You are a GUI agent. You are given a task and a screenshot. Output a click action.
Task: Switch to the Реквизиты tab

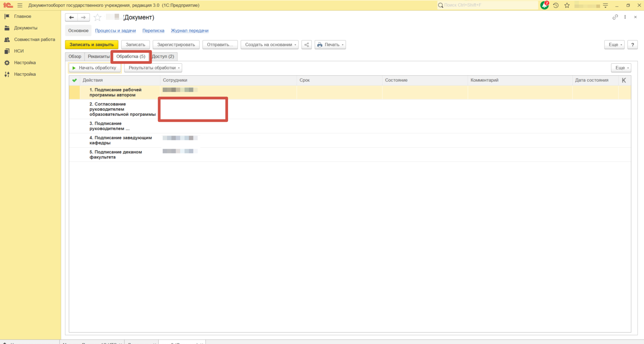(99, 57)
